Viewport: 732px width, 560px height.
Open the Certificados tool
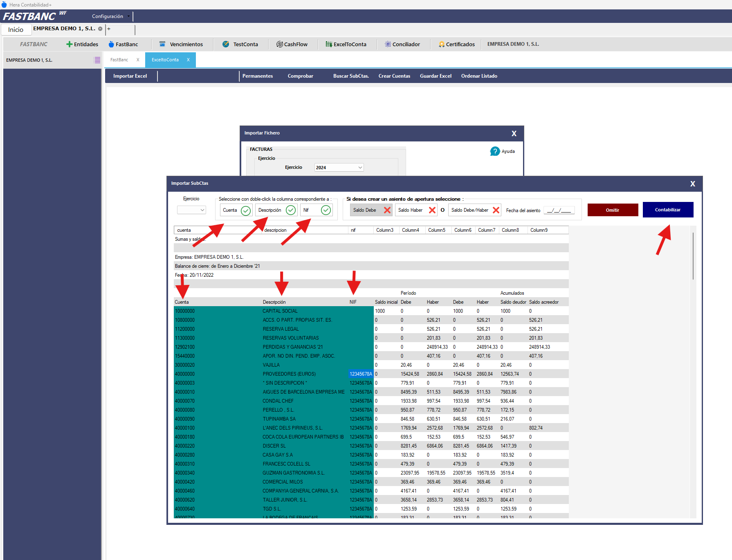click(456, 44)
